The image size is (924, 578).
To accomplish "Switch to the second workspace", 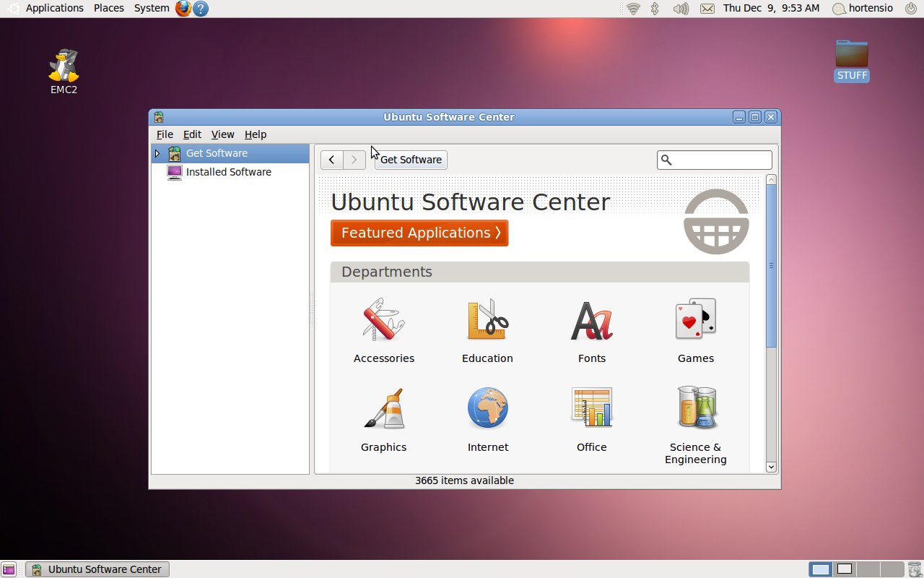I will coord(843,569).
